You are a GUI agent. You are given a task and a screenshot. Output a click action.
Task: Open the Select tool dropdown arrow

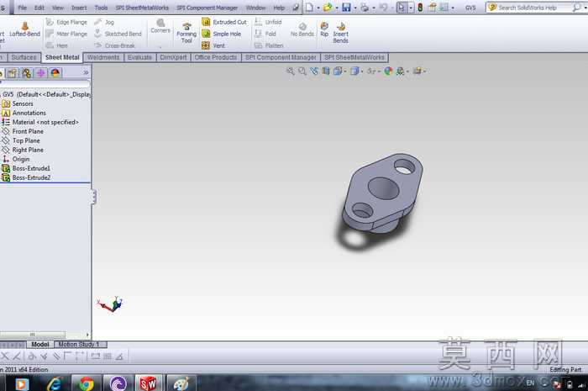click(x=411, y=8)
